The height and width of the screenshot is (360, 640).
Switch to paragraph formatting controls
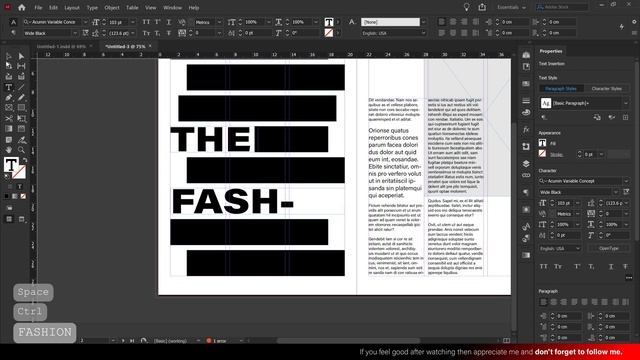(13, 33)
